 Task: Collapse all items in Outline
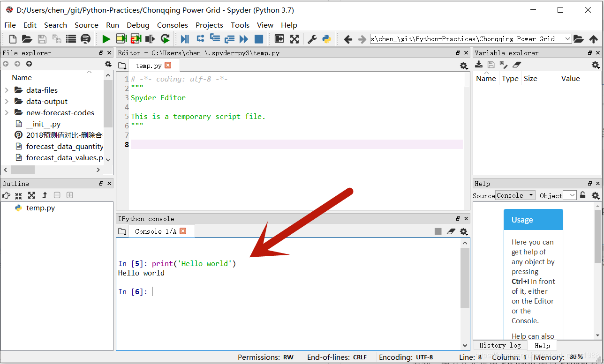click(18, 195)
